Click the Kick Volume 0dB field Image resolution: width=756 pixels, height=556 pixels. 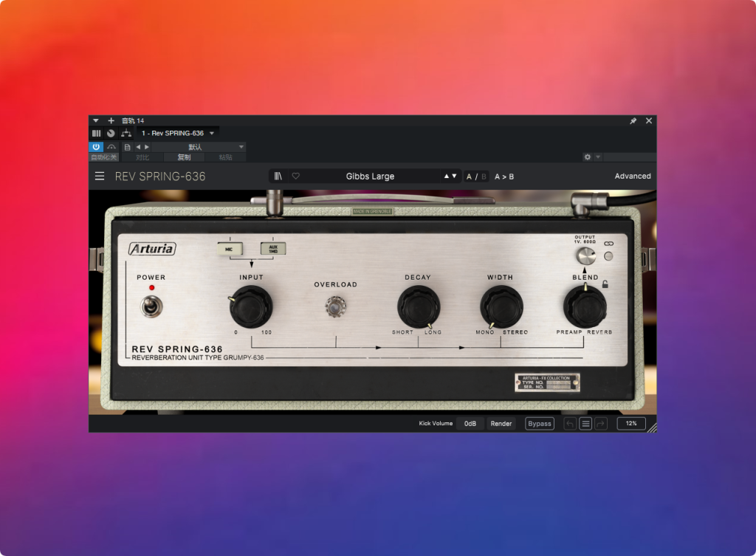click(470, 423)
